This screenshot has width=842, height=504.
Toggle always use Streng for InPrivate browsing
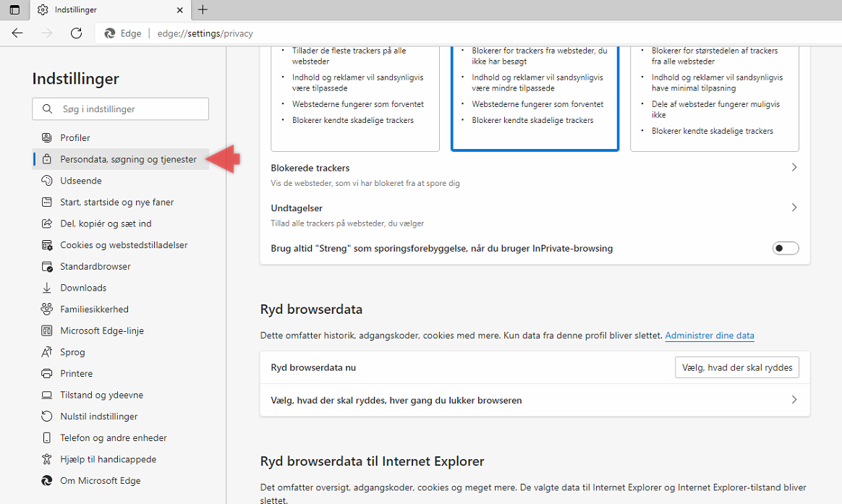click(x=786, y=248)
